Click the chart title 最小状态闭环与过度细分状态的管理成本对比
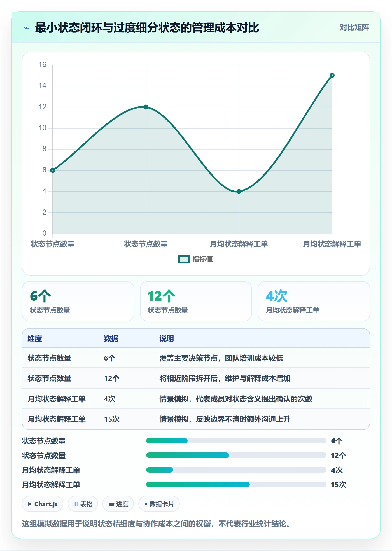 point(147,28)
